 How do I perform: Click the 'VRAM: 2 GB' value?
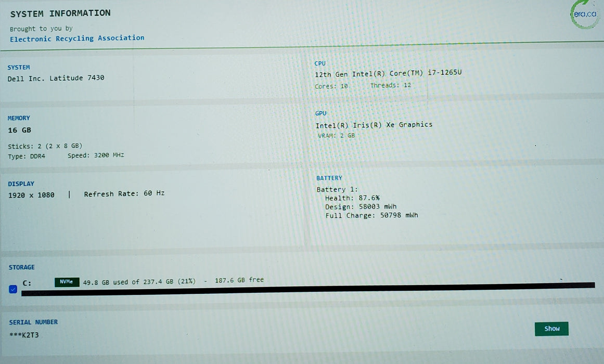[336, 136]
